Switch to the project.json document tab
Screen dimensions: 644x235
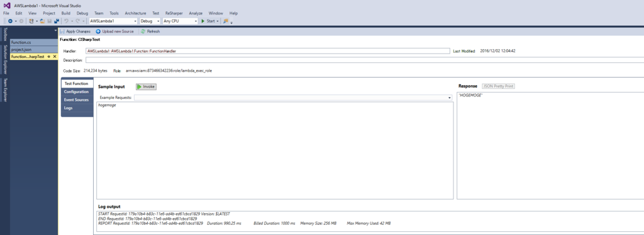point(34,49)
